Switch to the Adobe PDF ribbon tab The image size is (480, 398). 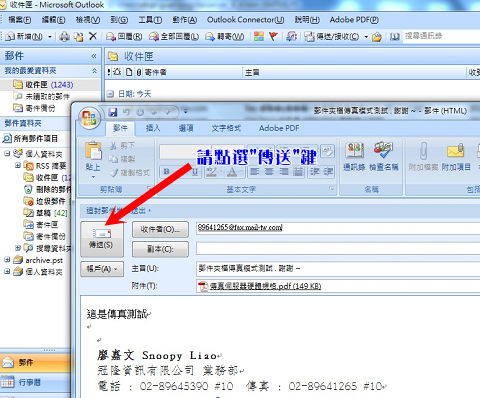point(279,128)
